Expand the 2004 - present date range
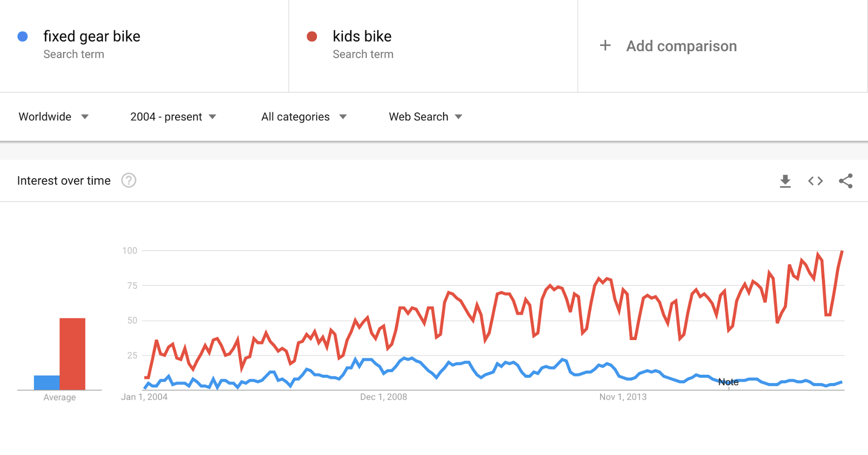Image resolution: width=868 pixels, height=455 pixels. pyautogui.click(x=173, y=117)
